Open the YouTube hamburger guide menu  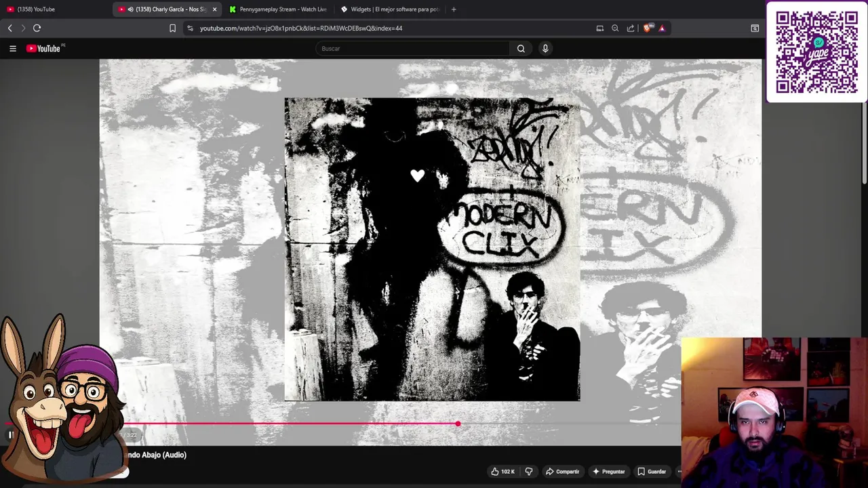point(12,48)
